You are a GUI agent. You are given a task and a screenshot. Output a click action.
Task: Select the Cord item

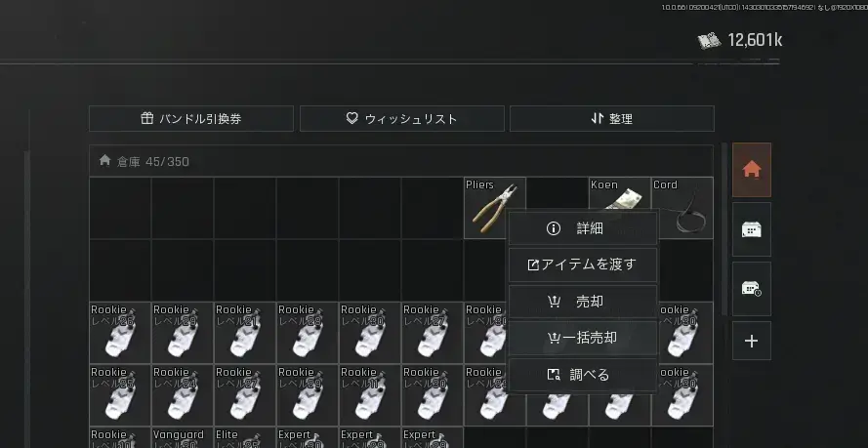tap(682, 208)
